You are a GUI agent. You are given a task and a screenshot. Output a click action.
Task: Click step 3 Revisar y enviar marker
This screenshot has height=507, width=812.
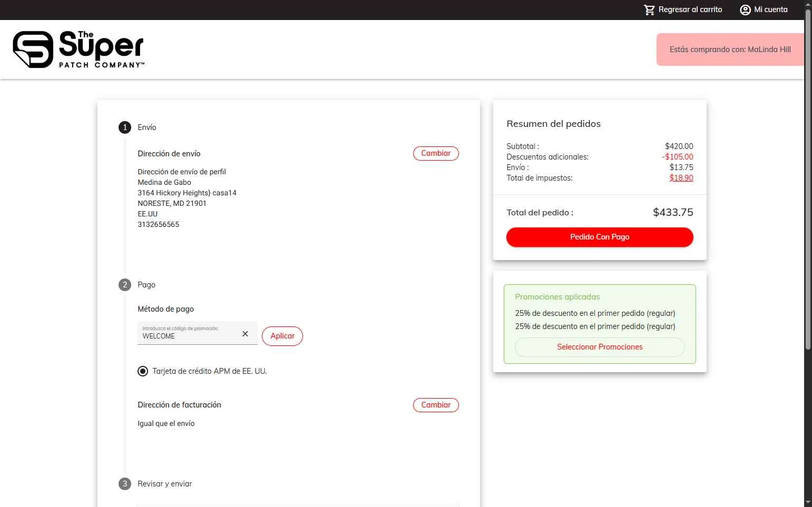pos(125,484)
